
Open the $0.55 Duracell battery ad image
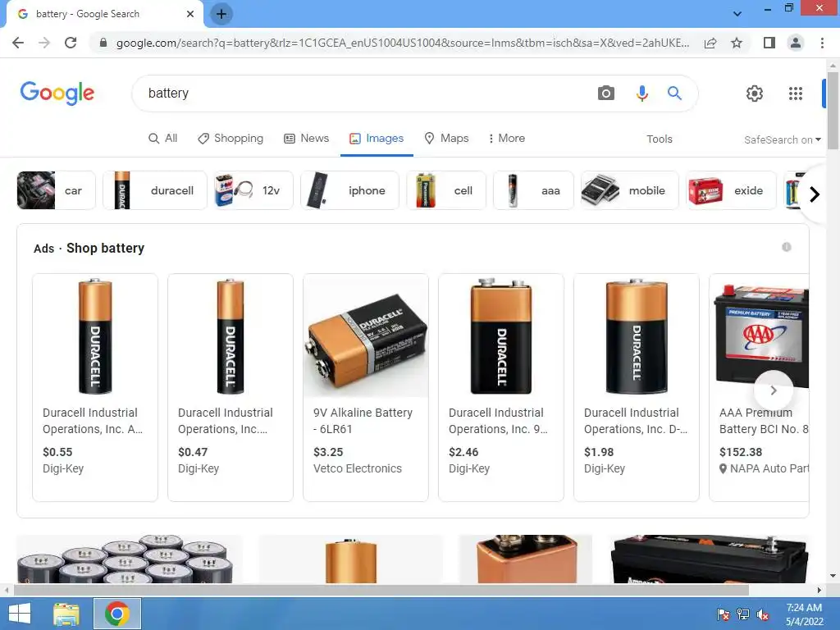[x=95, y=336]
